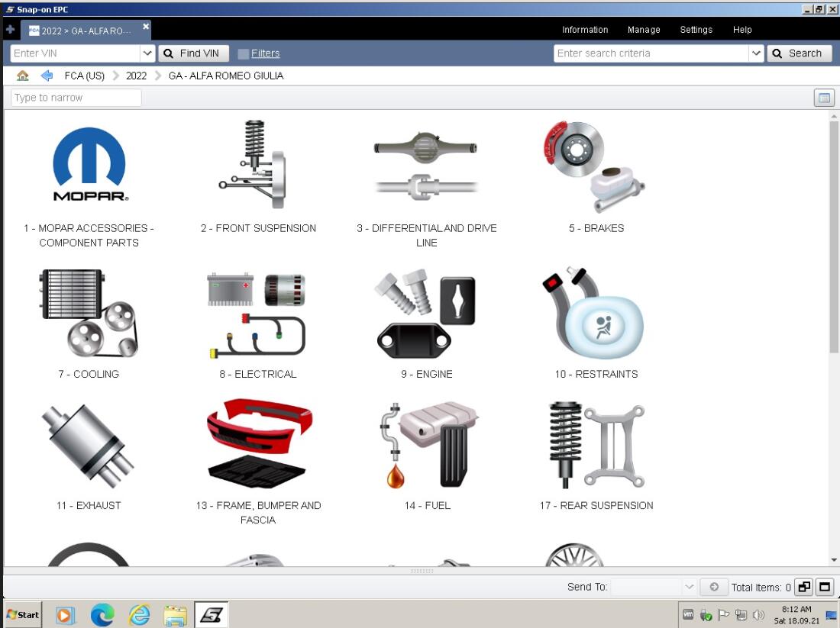The height and width of the screenshot is (628, 840).
Task: Click the volume speaker tray icon
Action: point(758,614)
